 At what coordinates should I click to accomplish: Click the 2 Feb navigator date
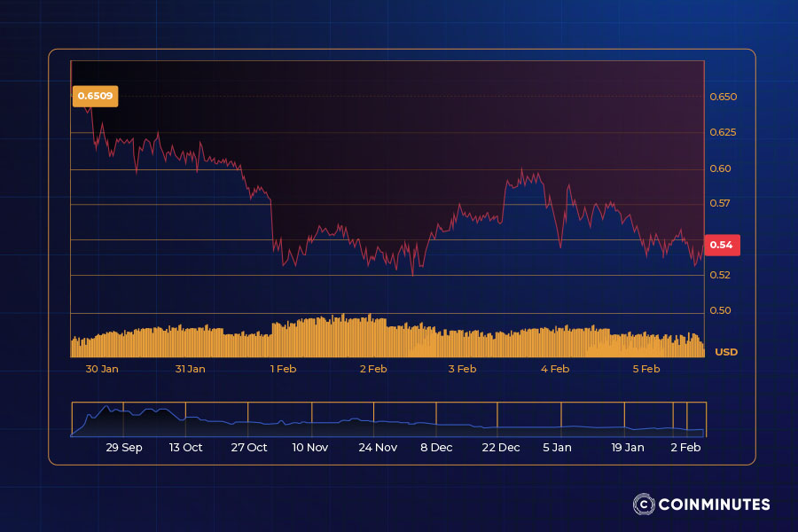[685, 448]
